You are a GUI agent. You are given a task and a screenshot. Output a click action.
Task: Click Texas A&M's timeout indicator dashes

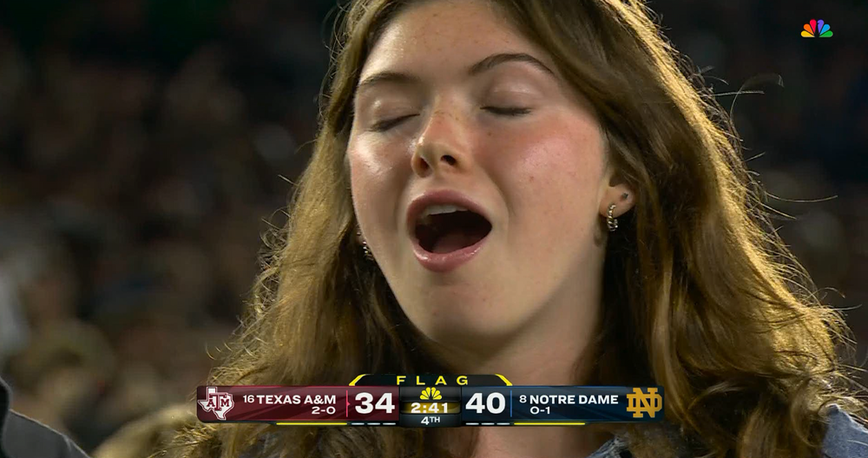[x=373, y=423]
